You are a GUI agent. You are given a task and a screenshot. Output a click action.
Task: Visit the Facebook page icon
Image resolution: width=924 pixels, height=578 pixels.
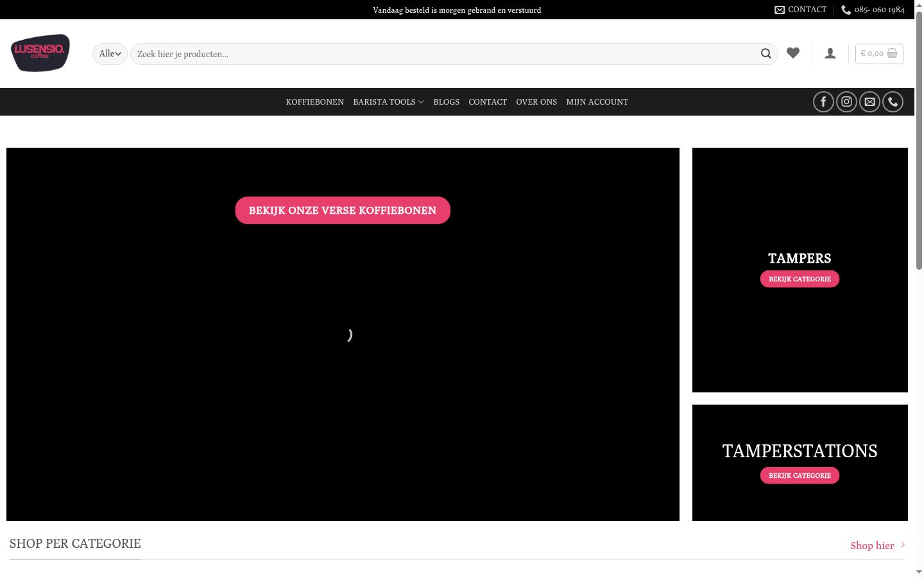tap(823, 101)
